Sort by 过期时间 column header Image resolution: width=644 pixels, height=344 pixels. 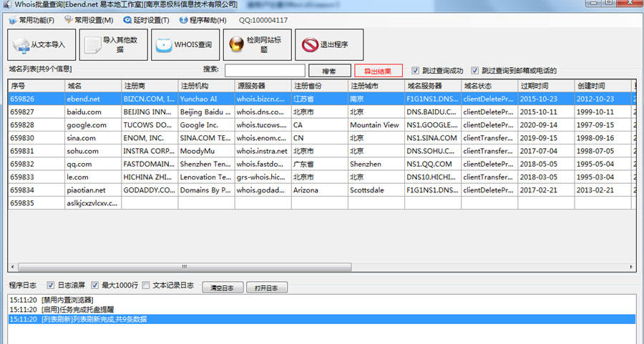pyautogui.click(x=546, y=86)
